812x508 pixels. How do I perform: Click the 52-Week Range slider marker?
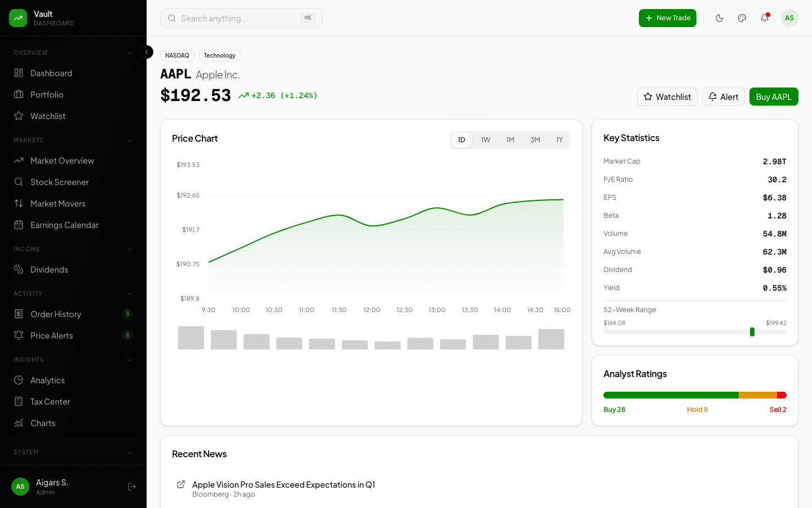tap(752, 332)
